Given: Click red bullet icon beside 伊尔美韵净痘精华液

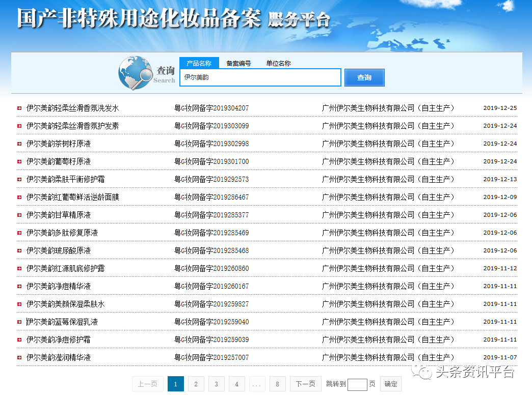Looking at the screenshot, I should click(19, 287).
